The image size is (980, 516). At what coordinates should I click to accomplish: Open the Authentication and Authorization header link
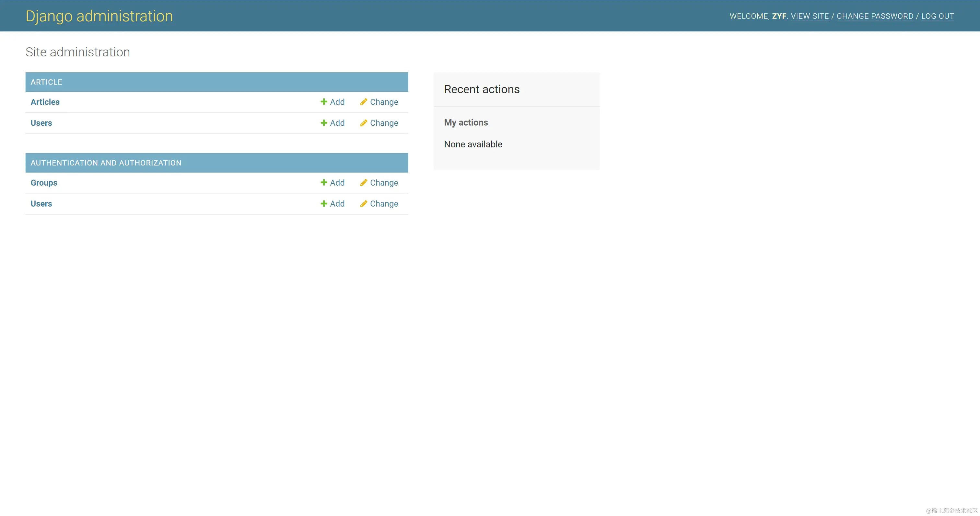(106, 163)
